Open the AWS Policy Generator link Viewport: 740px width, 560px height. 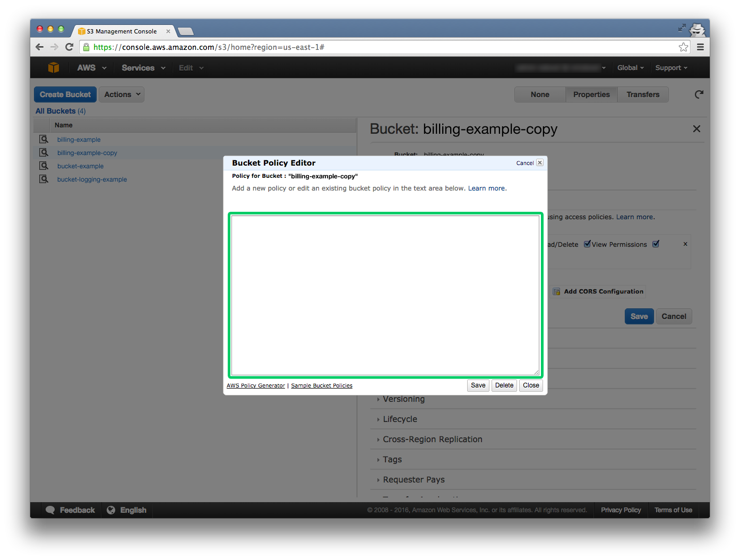tap(256, 386)
